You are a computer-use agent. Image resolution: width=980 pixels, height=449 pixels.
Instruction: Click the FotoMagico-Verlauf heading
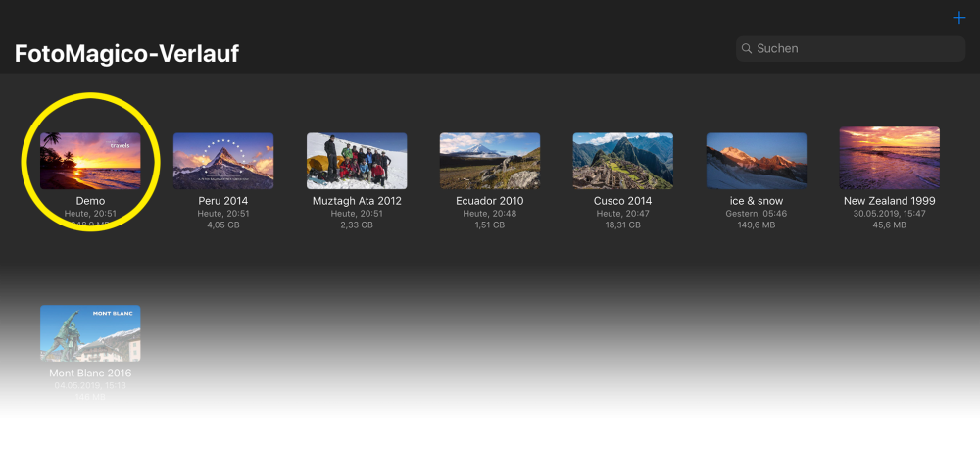pos(126,54)
